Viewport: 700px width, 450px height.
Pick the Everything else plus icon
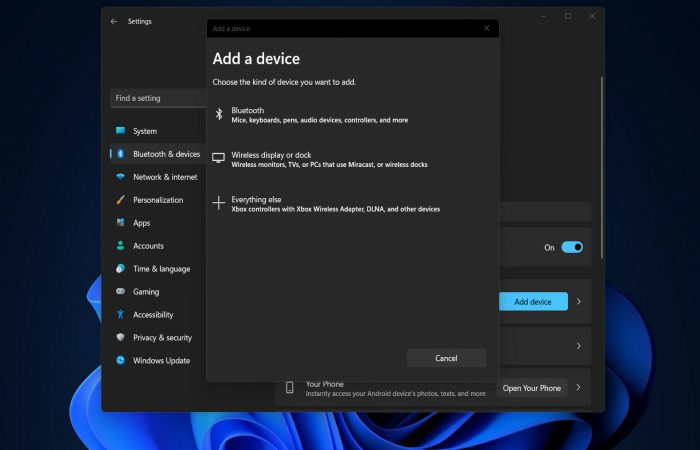[x=219, y=203]
